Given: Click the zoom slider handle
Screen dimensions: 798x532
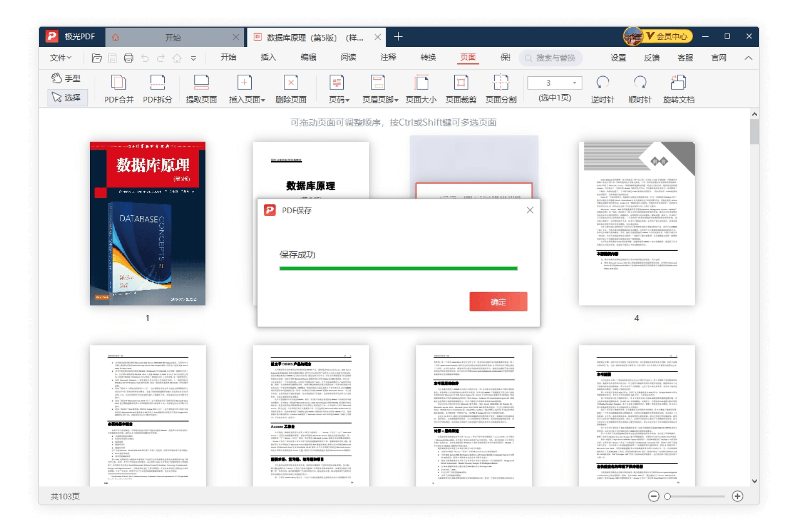Looking at the screenshot, I should pos(667,496).
